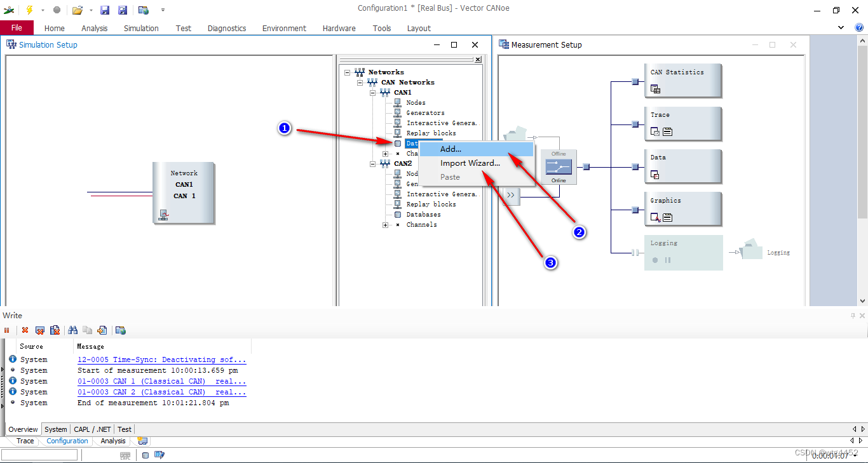
Task: Click the star icon beside Analysis tab
Action: (142, 441)
